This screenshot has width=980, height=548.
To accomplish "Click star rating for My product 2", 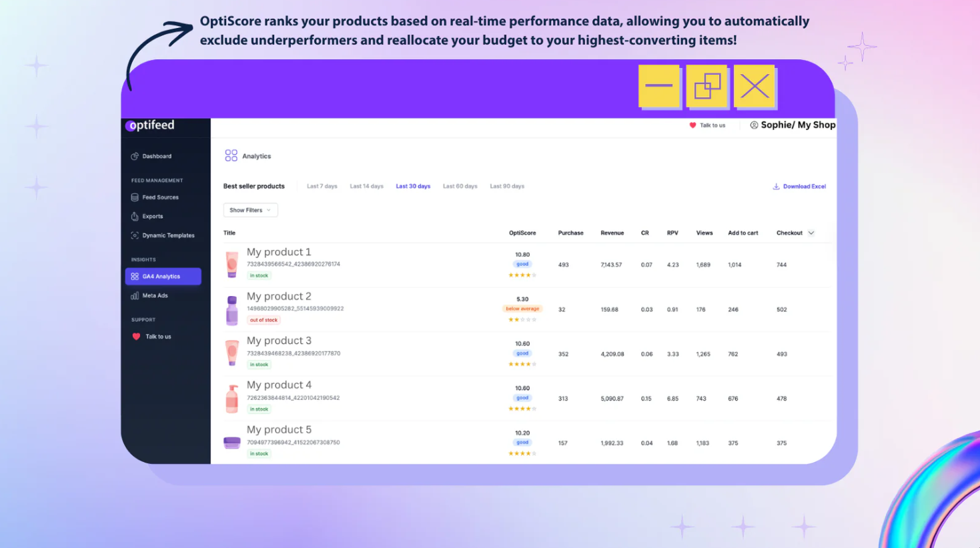I will pos(522,319).
